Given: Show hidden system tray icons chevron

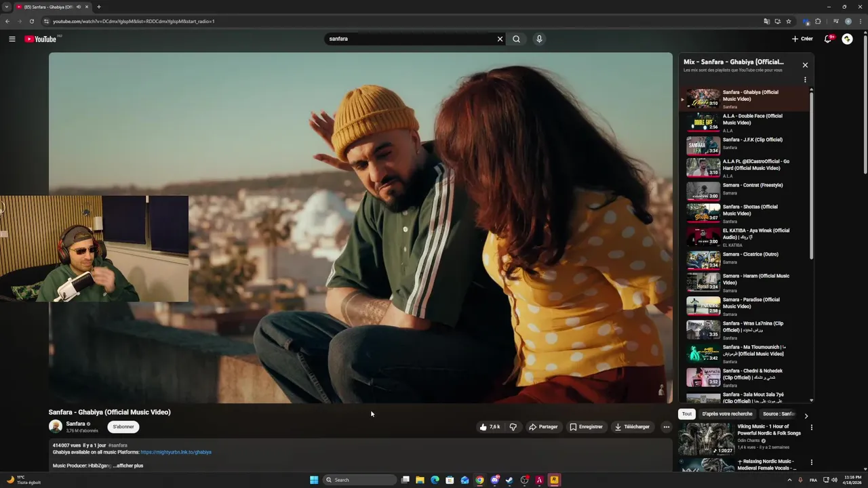Looking at the screenshot, I should (x=789, y=480).
